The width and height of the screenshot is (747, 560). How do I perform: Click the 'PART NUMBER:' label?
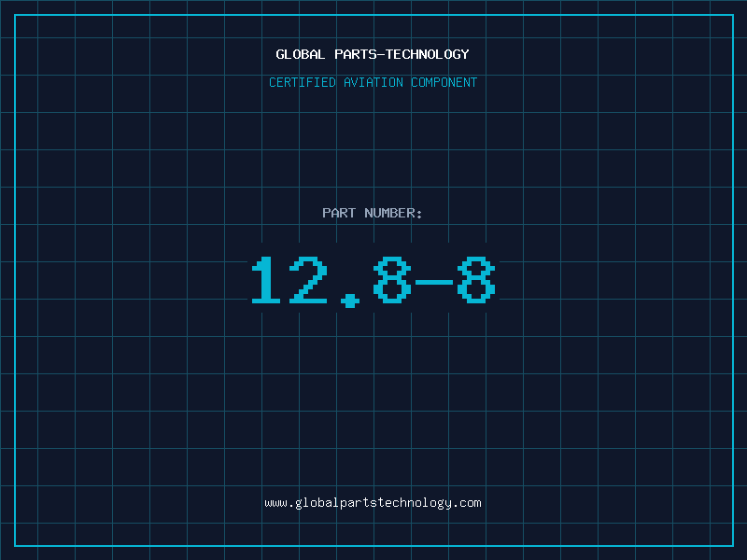[373, 213]
